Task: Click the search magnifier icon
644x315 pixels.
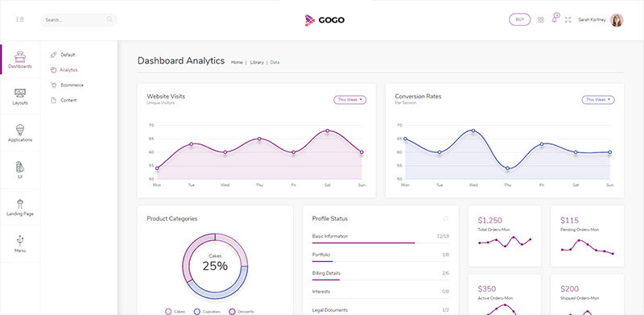Action: (x=109, y=19)
